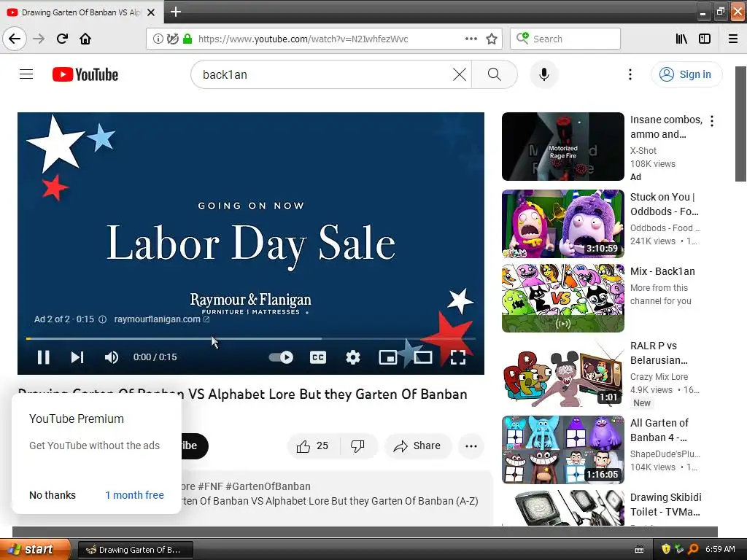Open the browser Home page icon
The width and height of the screenshot is (747, 560).
tap(85, 39)
